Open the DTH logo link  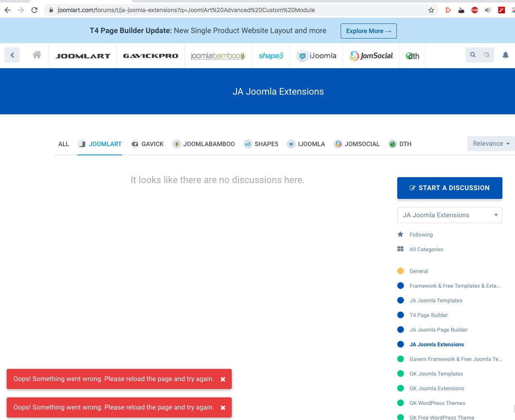click(x=412, y=56)
